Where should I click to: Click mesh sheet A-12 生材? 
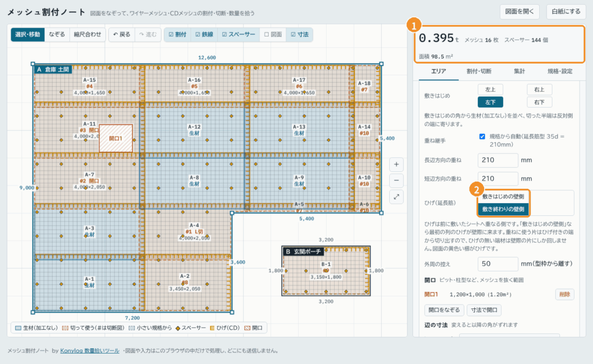pos(194,130)
